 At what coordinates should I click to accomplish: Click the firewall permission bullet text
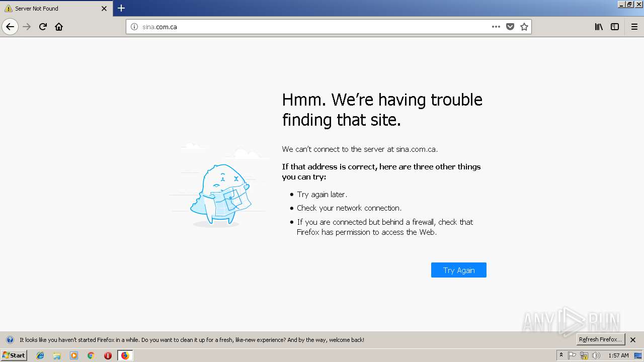(x=385, y=227)
